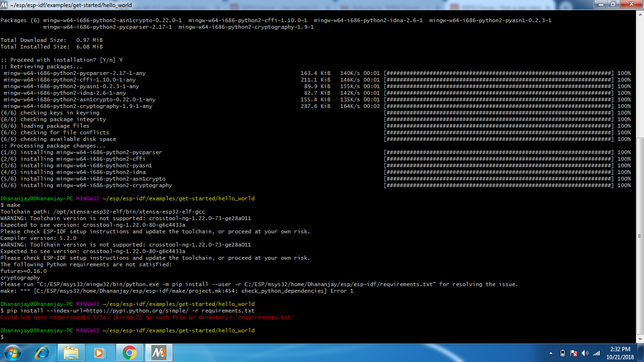This screenshot has width=644, height=362.
Task: Click the red "Could not open requirements file" error
Action: click(x=147, y=317)
